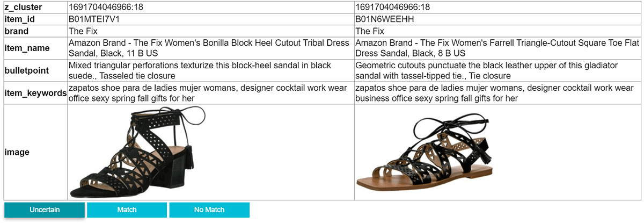644x223 pixels.
Task: Click the left product's brand cell
Action: point(83,31)
